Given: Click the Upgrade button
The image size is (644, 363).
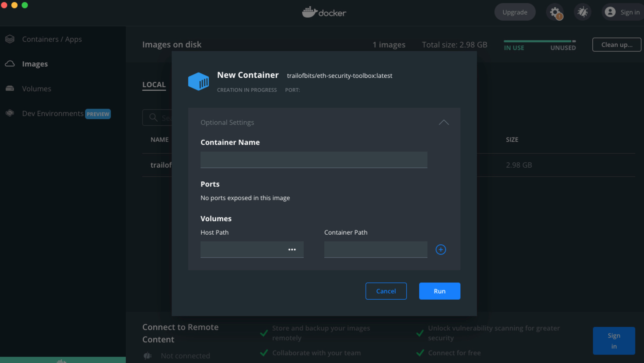Looking at the screenshot, I should (515, 12).
